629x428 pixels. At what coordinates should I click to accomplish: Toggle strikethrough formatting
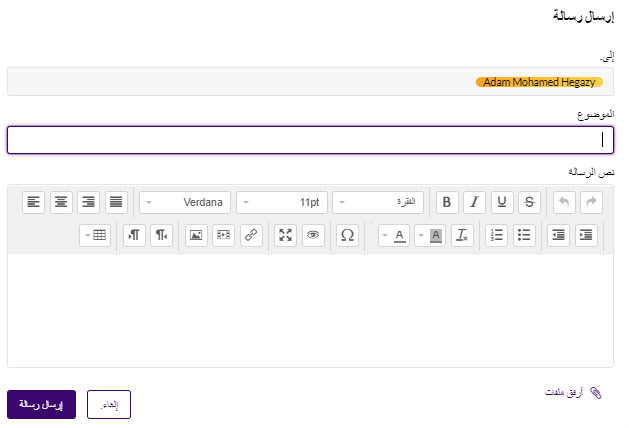click(x=530, y=202)
